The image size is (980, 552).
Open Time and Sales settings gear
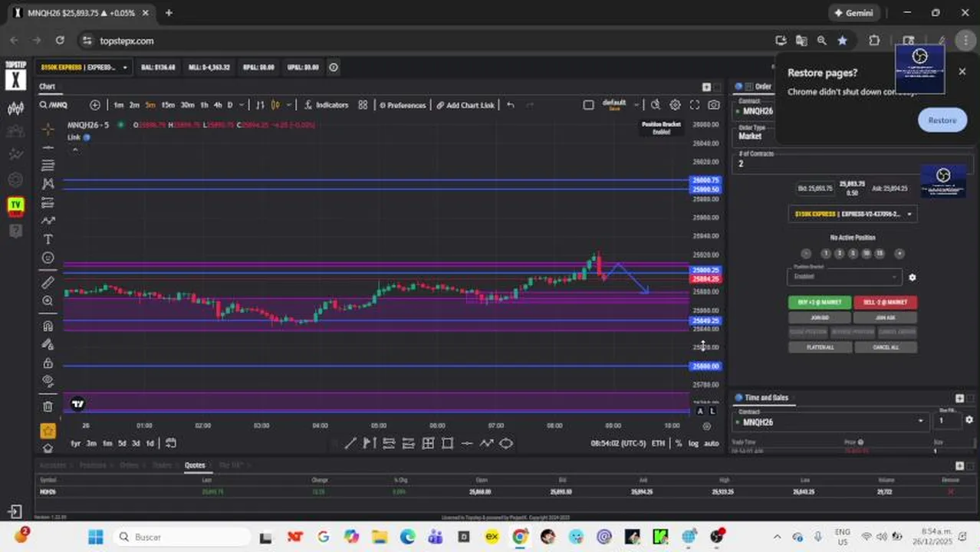coord(969,420)
